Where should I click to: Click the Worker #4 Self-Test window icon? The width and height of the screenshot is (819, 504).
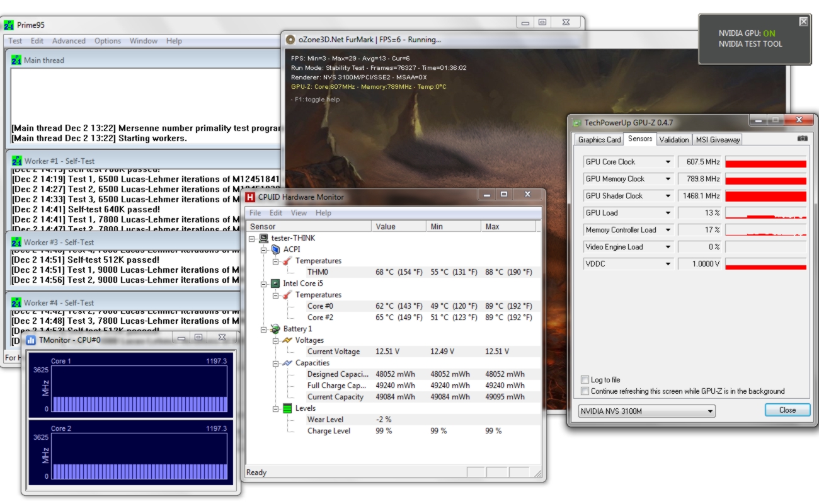[16, 303]
